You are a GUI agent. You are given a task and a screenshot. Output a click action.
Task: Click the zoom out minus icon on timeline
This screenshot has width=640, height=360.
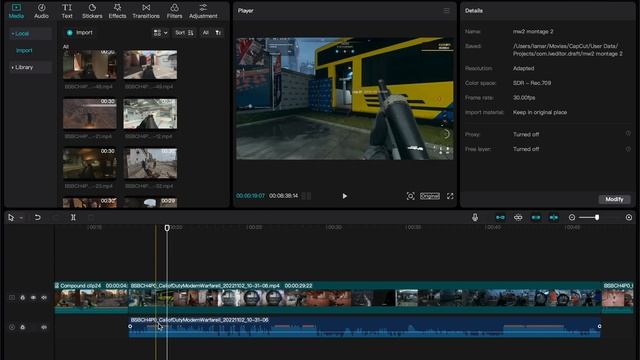coord(572,218)
